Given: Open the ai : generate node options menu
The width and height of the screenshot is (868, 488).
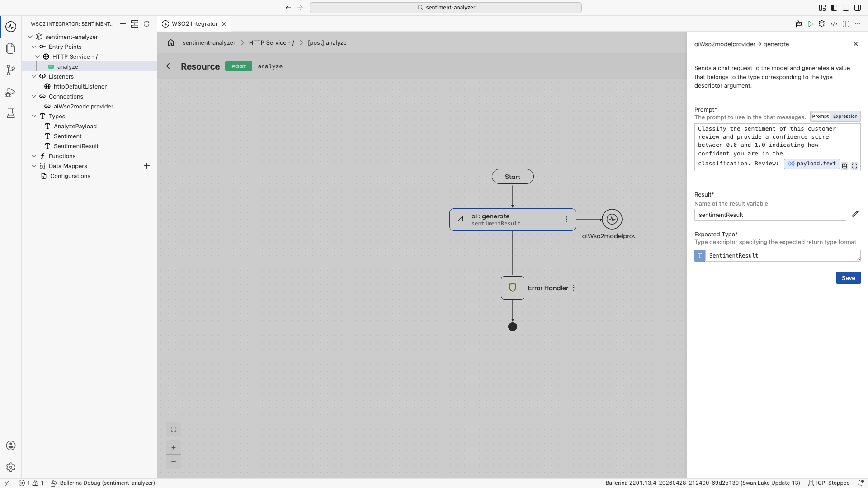Looking at the screenshot, I should 566,219.
